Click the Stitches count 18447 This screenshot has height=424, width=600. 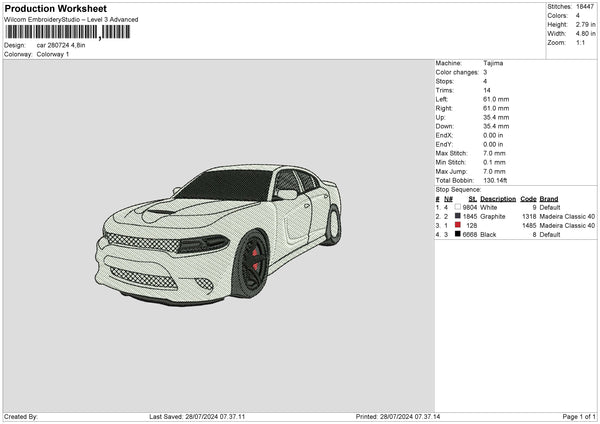click(x=586, y=7)
